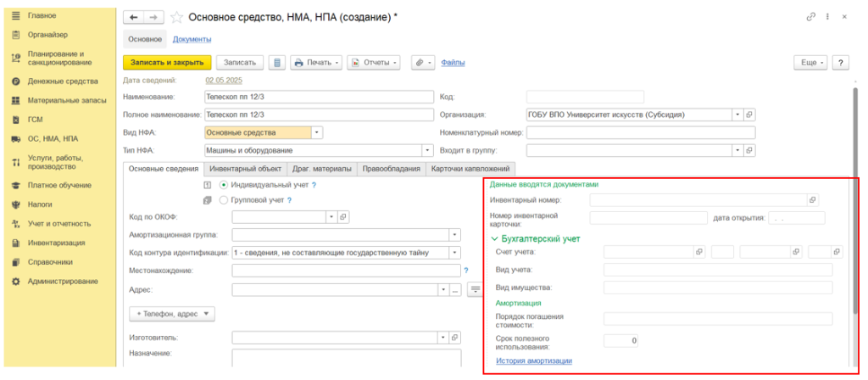Expand the Адрес dropdown arrow
Viewport: 868px width, 380px height.
tap(443, 289)
